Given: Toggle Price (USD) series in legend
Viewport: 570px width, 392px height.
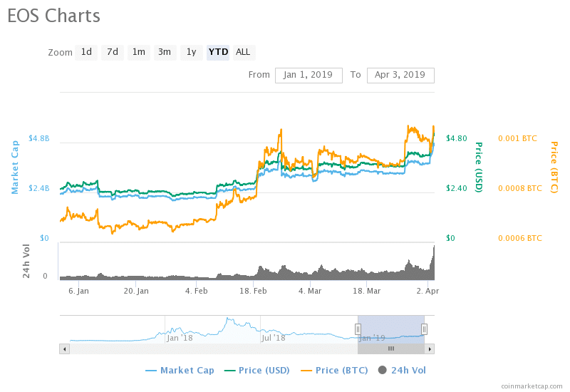Looking at the screenshot, I should point(257,371).
